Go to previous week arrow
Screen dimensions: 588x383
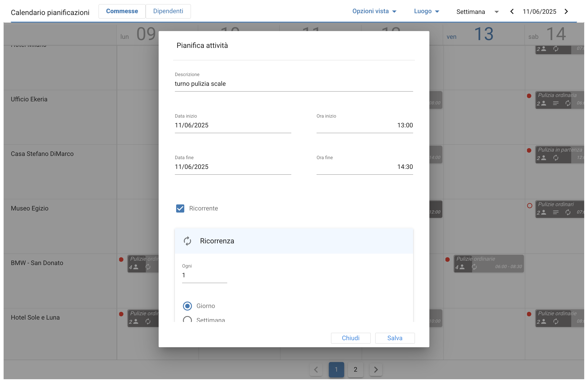pos(512,11)
